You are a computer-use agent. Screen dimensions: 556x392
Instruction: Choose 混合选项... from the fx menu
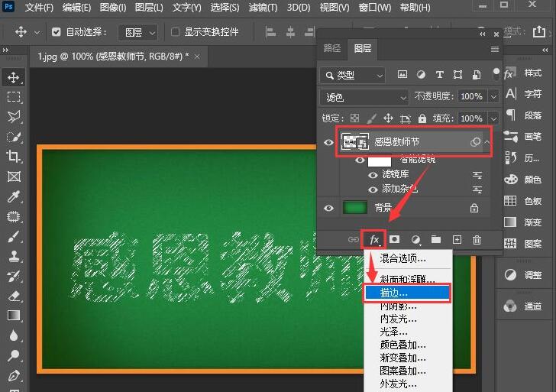pyautogui.click(x=408, y=258)
